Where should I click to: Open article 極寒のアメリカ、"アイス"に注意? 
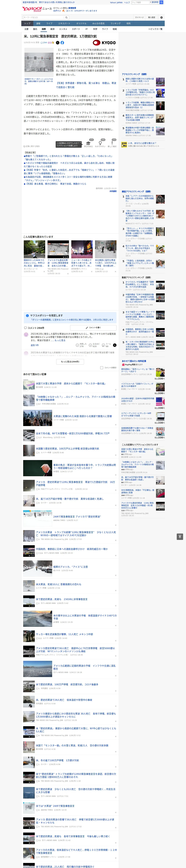pyautogui.click(x=71, y=567)
